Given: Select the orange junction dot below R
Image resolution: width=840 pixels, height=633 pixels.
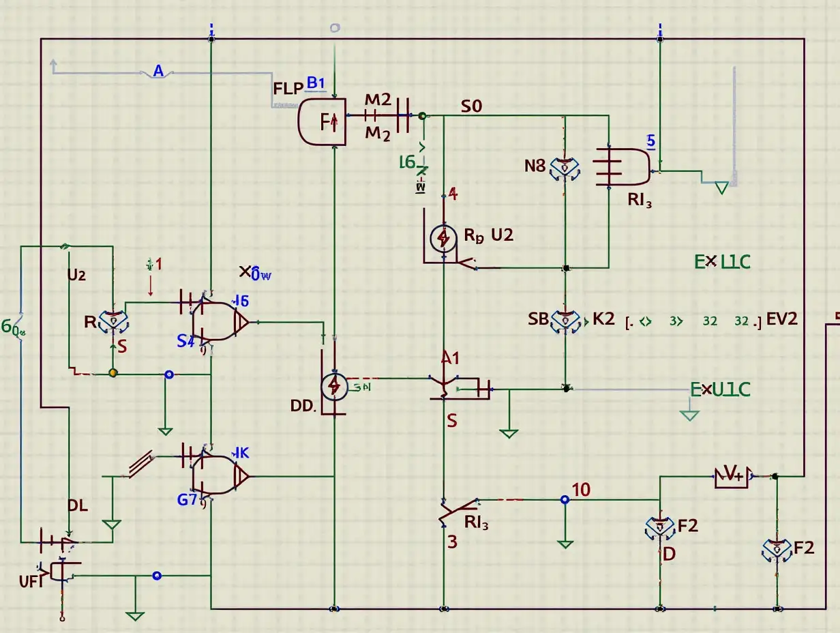Looking at the screenshot, I should (x=112, y=373).
